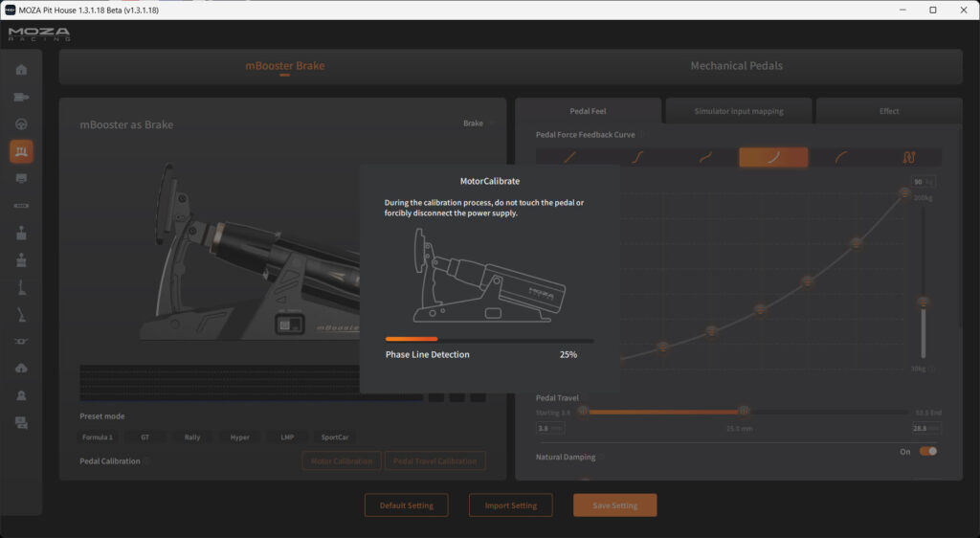The image size is (980, 538).
Task: Select the custom curve preset icon
Action: (x=908, y=158)
